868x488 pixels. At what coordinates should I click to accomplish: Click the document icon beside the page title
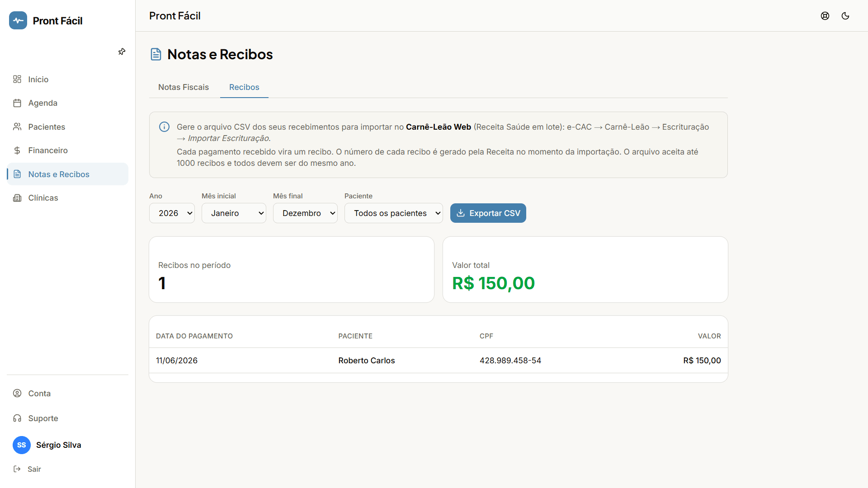tap(156, 55)
